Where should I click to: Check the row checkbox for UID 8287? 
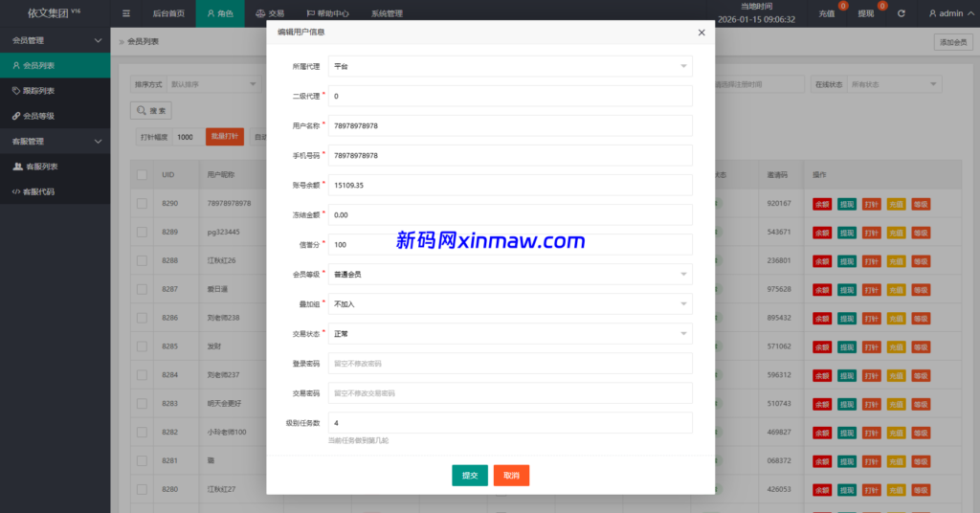(x=142, y=289)
